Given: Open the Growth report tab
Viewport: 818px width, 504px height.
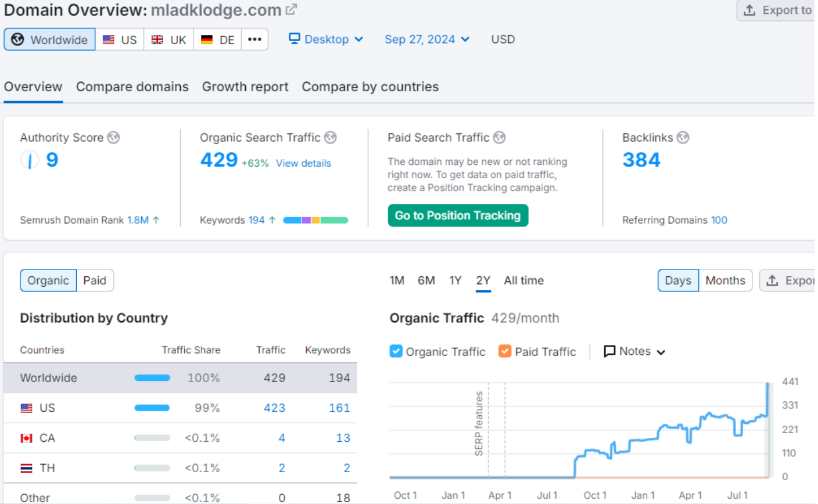Looking at the screenshot, I should pyautogui.click(x=245, y=87).
